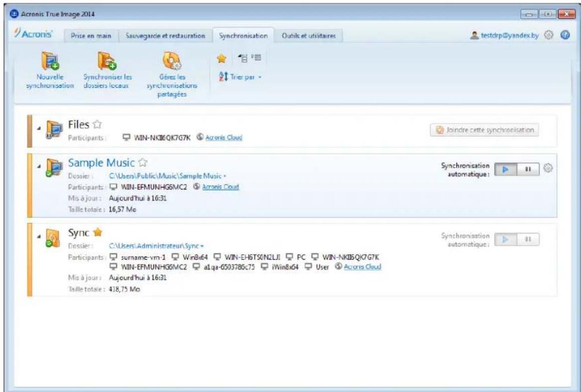Open Acronis Cloud link in Sync participants

(362, 267)
